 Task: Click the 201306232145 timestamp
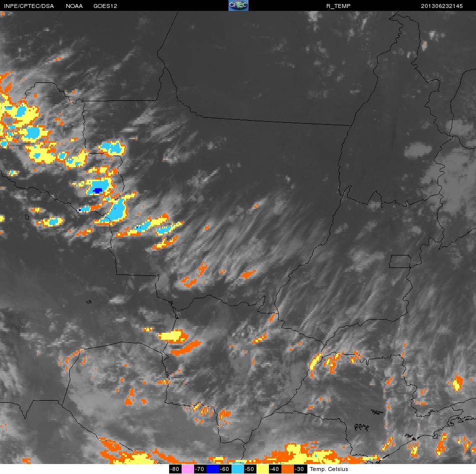coord(442,6)
